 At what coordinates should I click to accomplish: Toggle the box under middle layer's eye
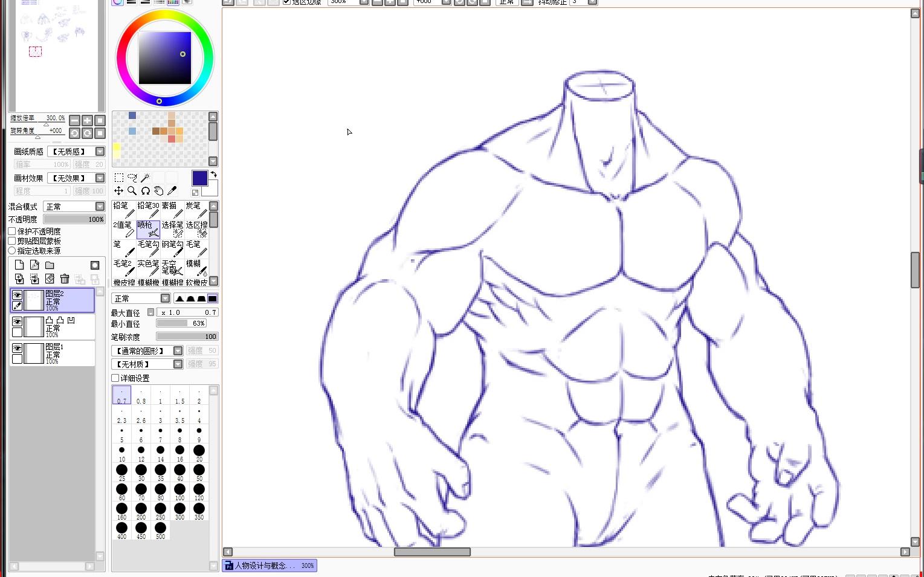(x=17, y=332)
